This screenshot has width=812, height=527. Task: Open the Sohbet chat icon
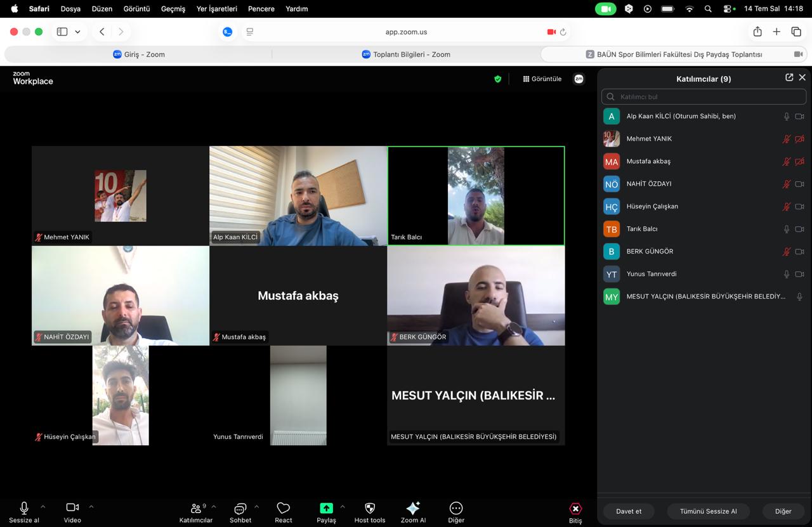pyautogui.click(x=240, y=509)
